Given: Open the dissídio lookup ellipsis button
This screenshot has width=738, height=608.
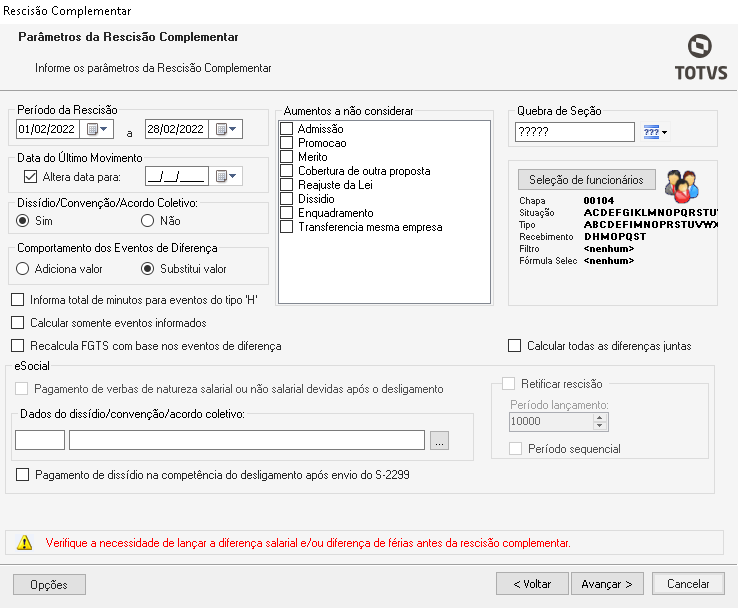Looking at the screenshot, I should pos(441,440).
